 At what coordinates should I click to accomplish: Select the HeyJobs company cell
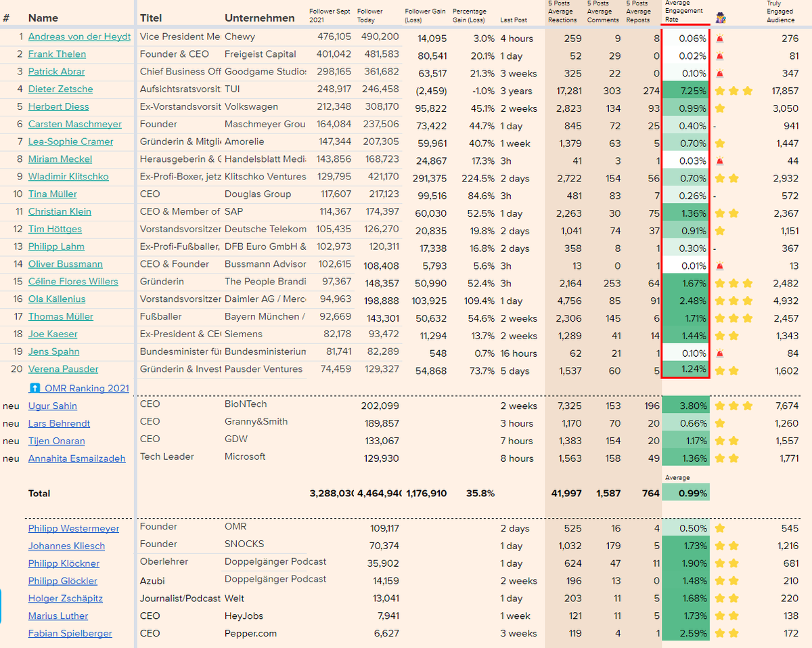point(244,616)
